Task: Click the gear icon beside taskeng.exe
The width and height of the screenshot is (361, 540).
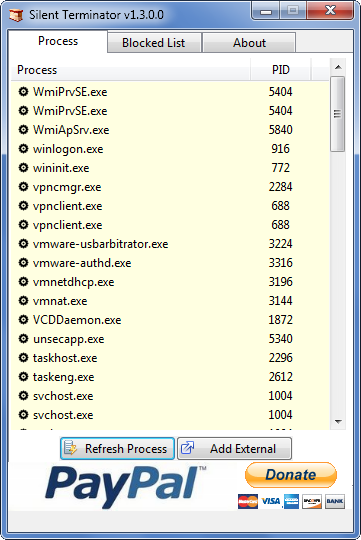Action: point(23,377)
